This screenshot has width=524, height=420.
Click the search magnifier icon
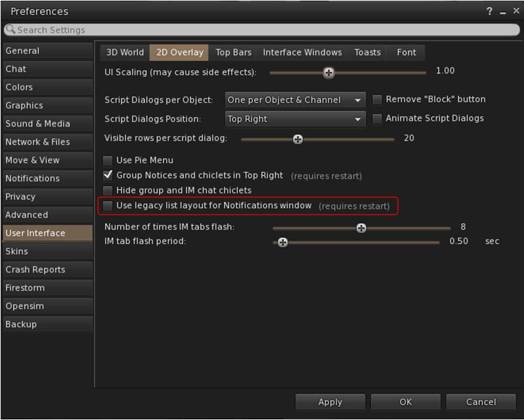(10, 30)
